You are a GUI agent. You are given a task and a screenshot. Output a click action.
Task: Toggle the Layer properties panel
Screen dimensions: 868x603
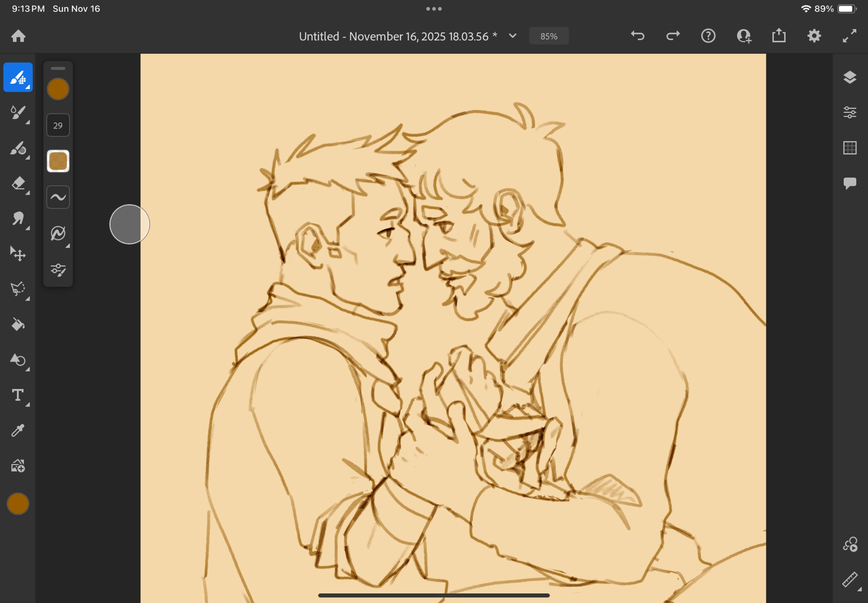point(850,112)
